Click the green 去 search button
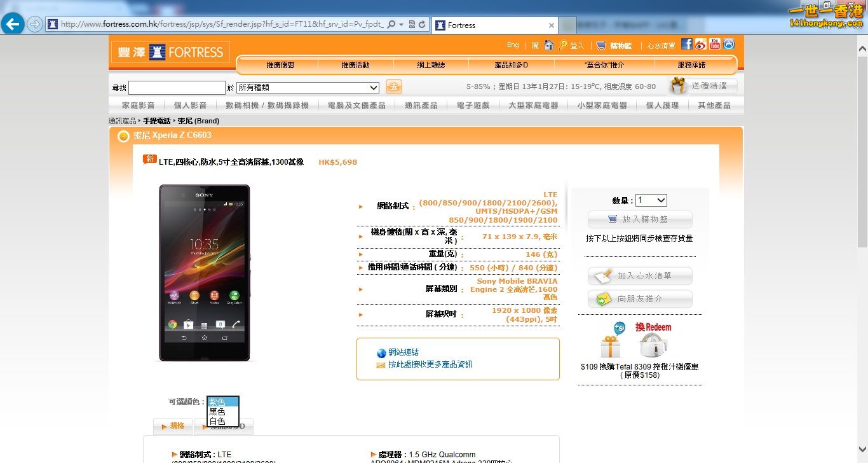This screenshot has height=463, width=868. click(x=393, y=86)
